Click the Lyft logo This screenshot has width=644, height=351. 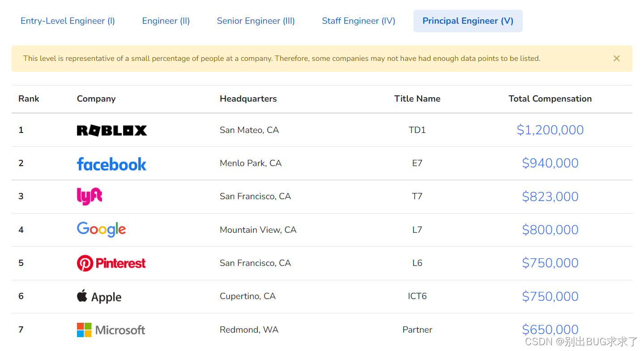(x=90, y=196)
